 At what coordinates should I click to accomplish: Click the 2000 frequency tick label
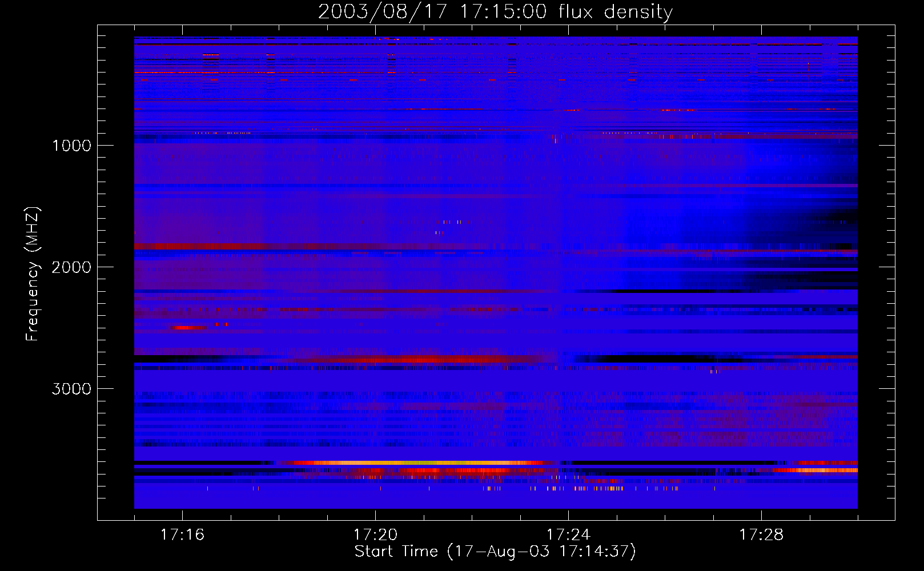(x=71, y=267)
